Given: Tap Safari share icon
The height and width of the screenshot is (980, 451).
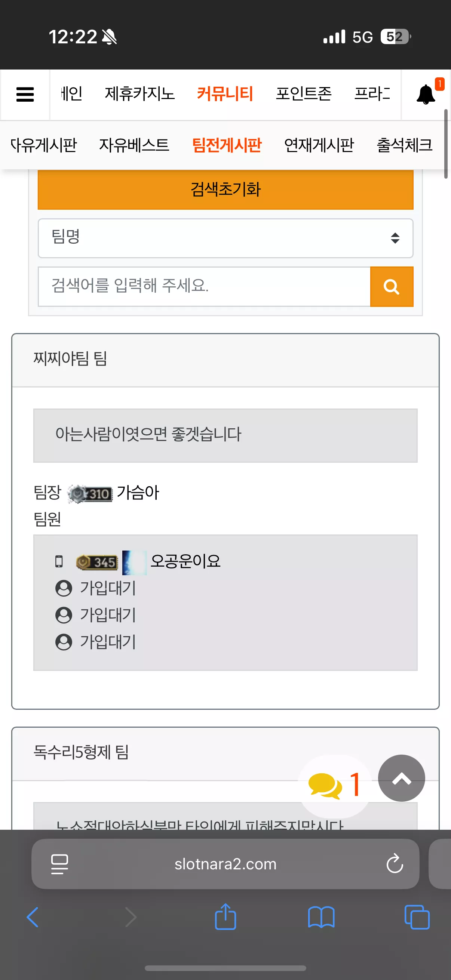Looking at the screenshot, I should click(225, 917).
